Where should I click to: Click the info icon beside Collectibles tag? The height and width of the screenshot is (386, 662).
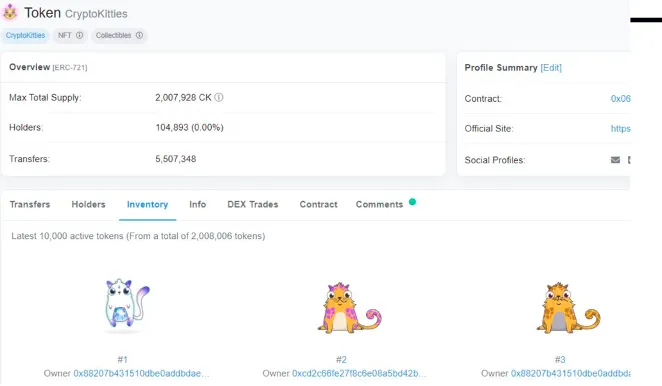pyautogui.click(x=139, y=35)
